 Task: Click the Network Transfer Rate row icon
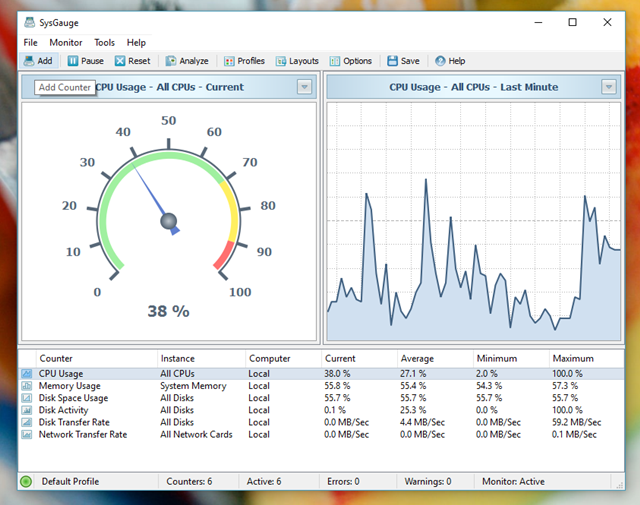[27, 434]
